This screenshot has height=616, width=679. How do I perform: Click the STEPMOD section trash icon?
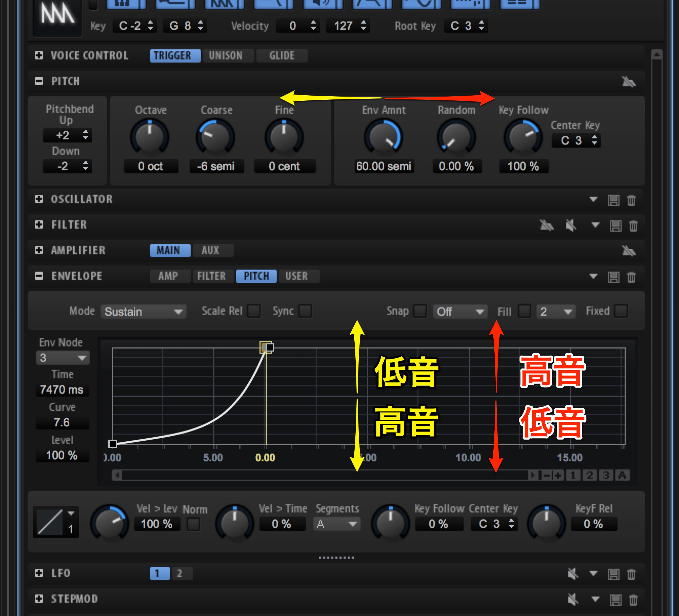[633, 600]
